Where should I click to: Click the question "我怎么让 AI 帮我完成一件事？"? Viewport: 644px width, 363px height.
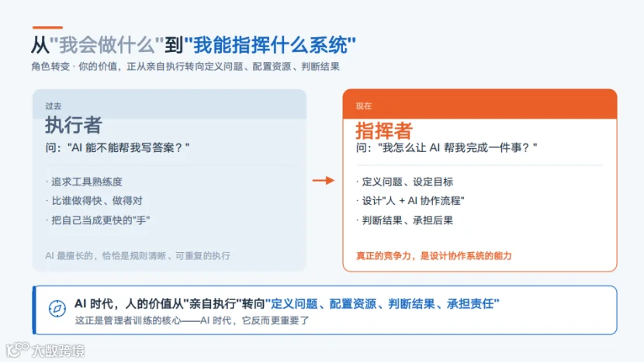coord(446,147)
